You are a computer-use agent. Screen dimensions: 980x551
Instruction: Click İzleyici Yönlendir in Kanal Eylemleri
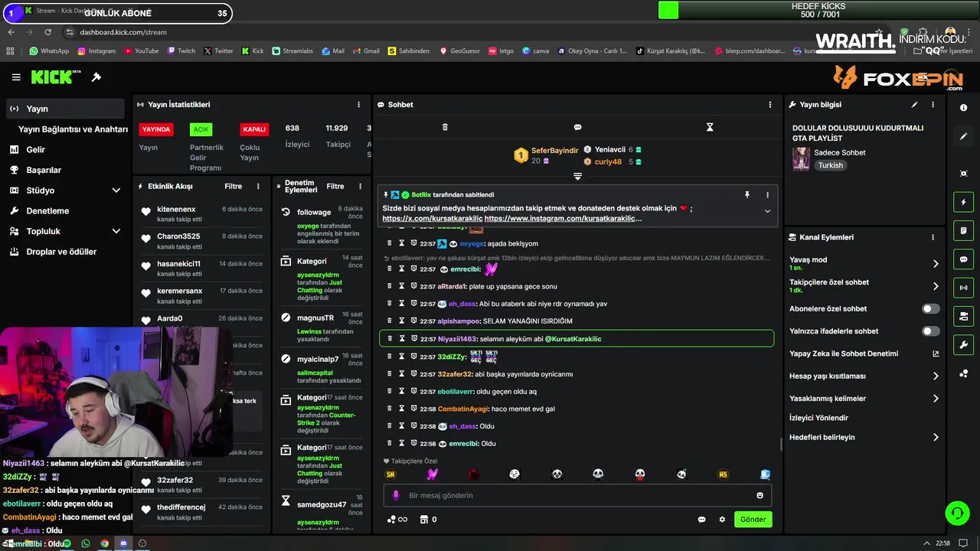click(818, 418)
